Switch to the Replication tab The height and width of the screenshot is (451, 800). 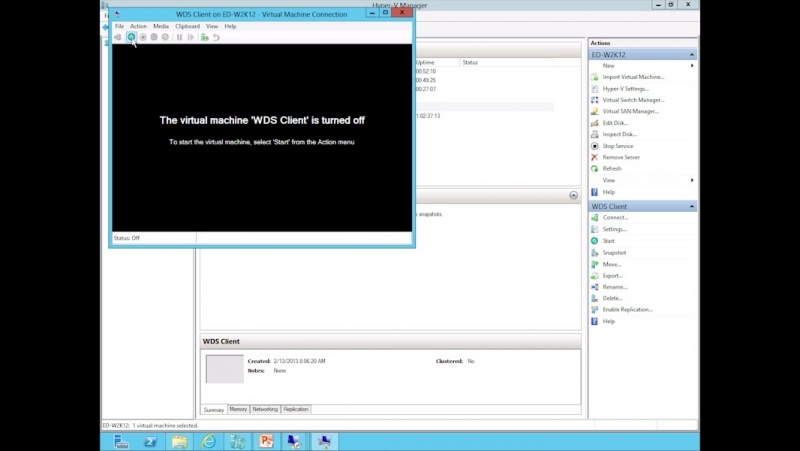(296, 409)
